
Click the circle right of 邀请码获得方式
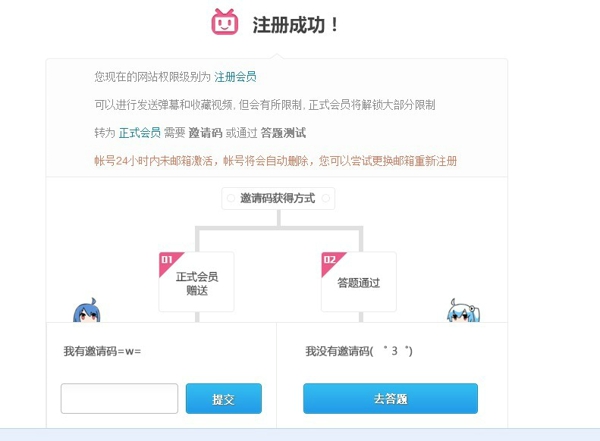click(325, 198)
